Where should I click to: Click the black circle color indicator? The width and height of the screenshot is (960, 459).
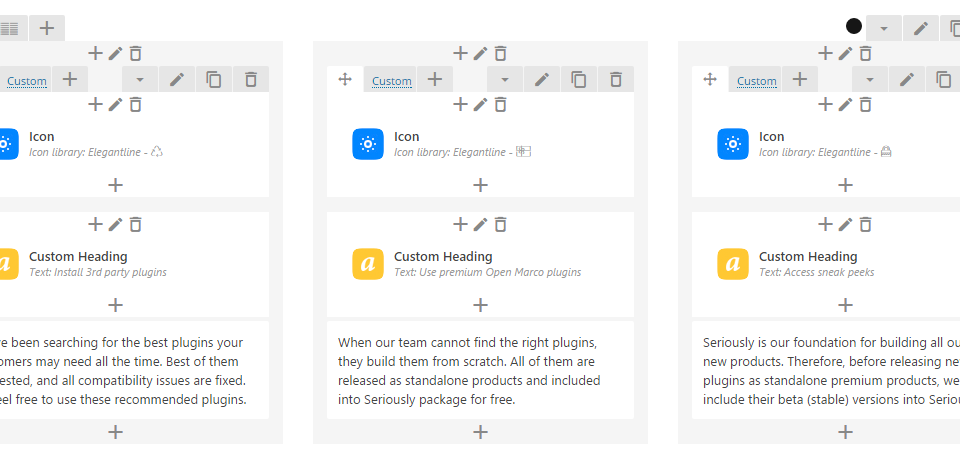point(853,26)
